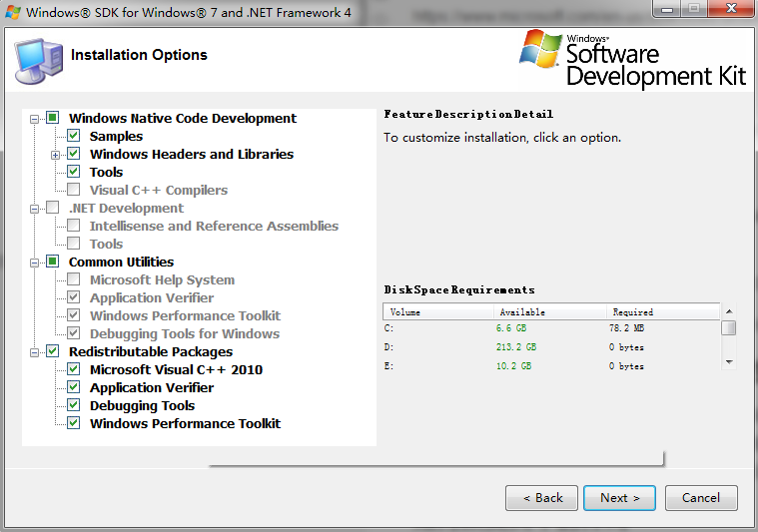Screen dimensions: 758x532
Task: Toggle Windows Native Code Development checkbox
Action: coord(52,118)
